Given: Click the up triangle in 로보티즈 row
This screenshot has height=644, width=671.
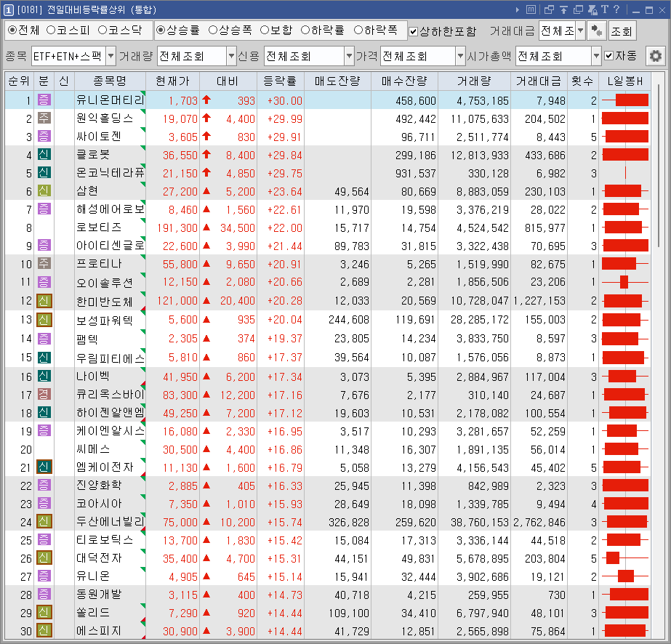Looking at the screenshot, I should coord(206,228).
